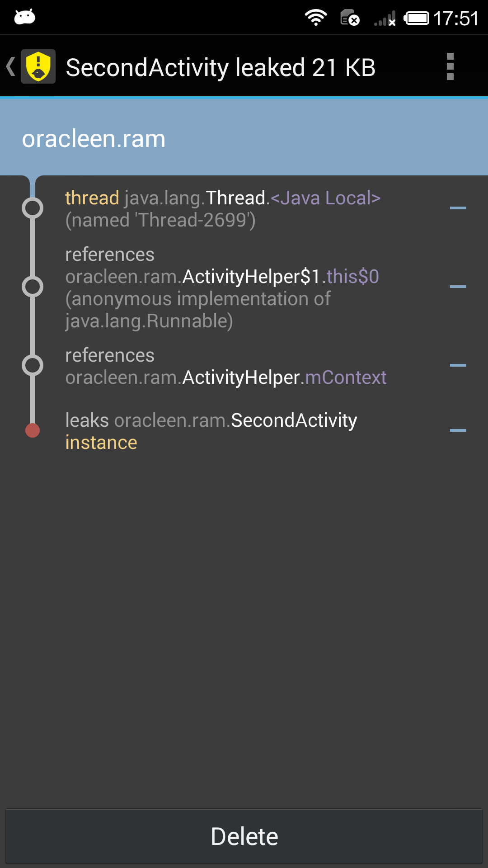488x868 pixels.
Task: Collapse the ActivityHelper$1.this$0 reference row
Action: pyautogui.click(x=458, y=287)
